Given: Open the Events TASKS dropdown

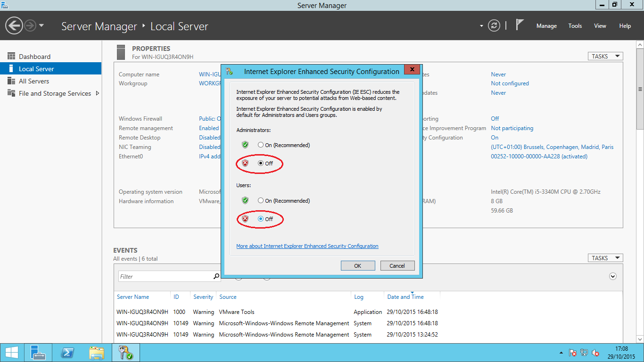Looking at the screenshot, I should (605, 258).
